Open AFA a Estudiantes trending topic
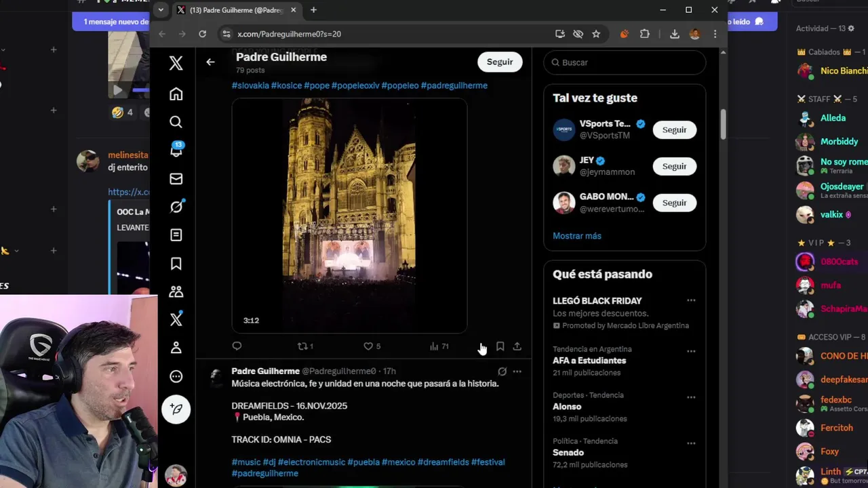The width and height of the screenshot is (868, 488). 589,361
